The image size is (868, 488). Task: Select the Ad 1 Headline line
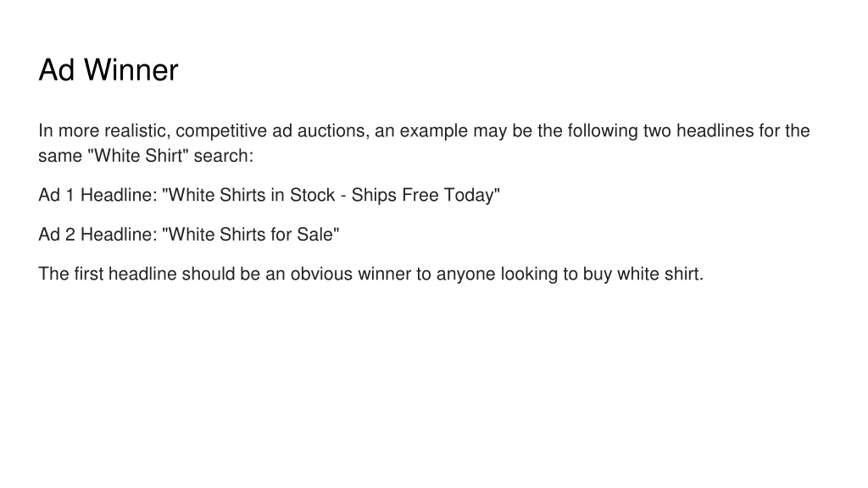click(269, 195)
